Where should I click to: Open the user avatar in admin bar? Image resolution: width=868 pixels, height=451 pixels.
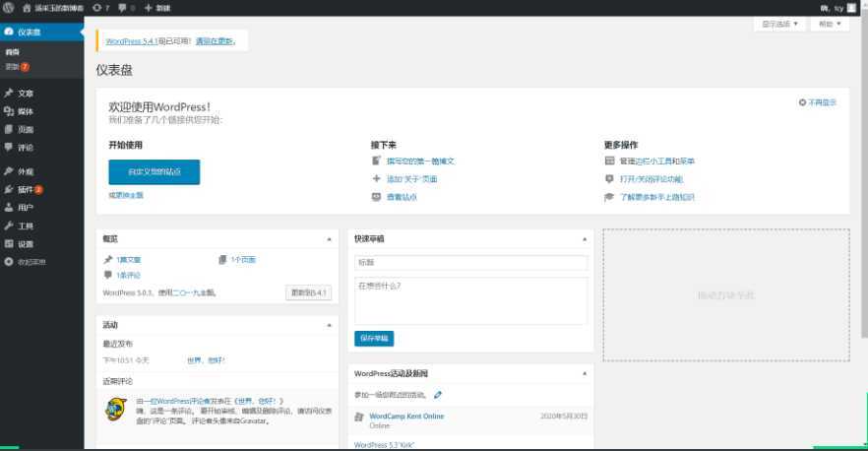tap(851, 8)
